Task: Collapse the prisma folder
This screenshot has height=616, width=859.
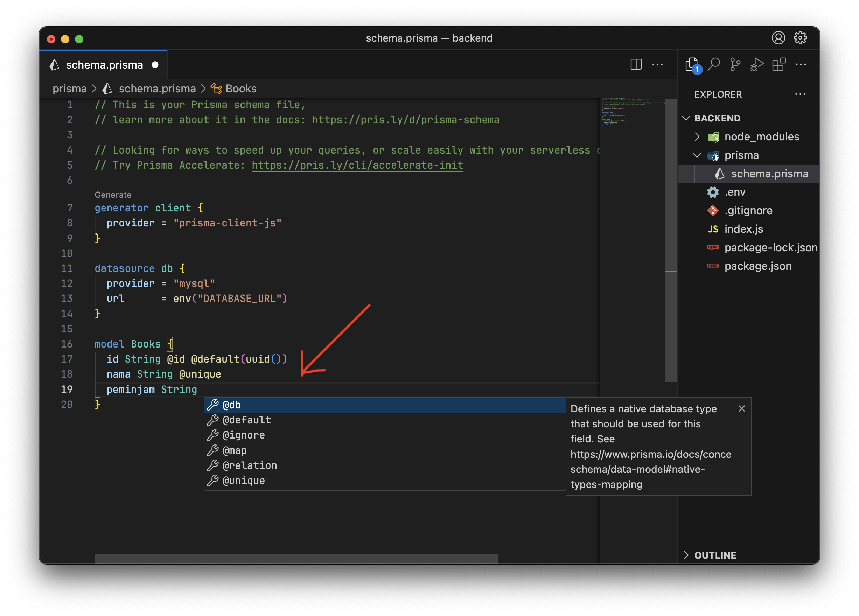Action: tap(741, 155)
